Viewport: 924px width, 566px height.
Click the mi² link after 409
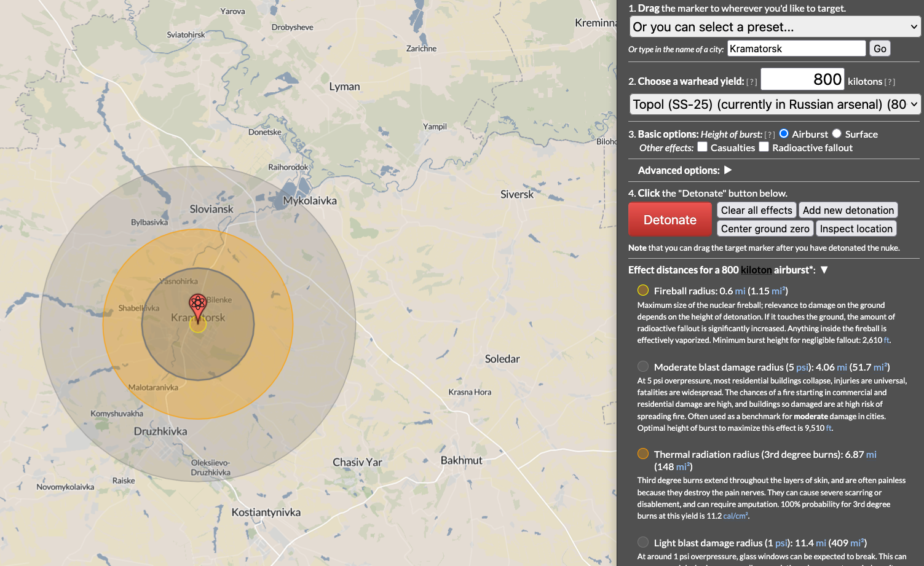tap(858, 543)
